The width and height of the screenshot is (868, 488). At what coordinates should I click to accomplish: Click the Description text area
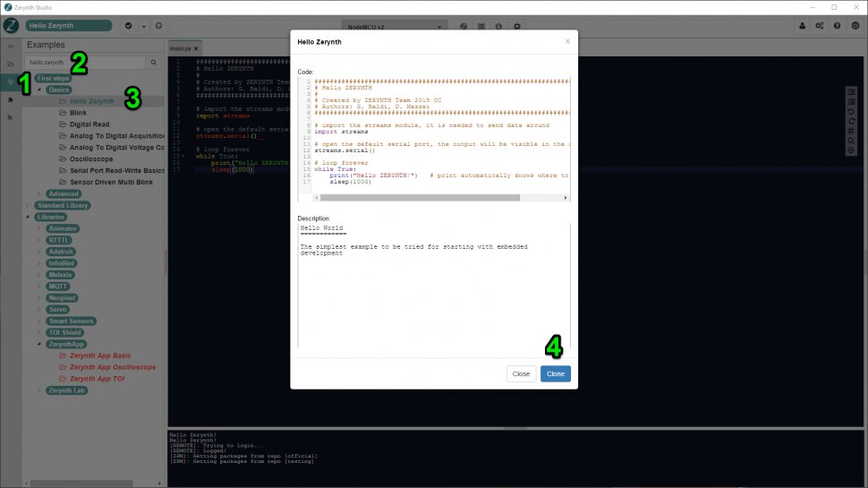(434, 286)
